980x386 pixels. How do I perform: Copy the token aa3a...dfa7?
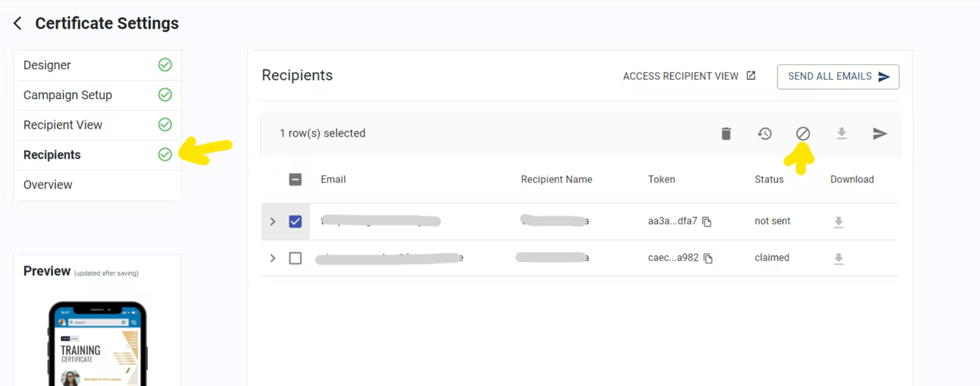(707, 222)
